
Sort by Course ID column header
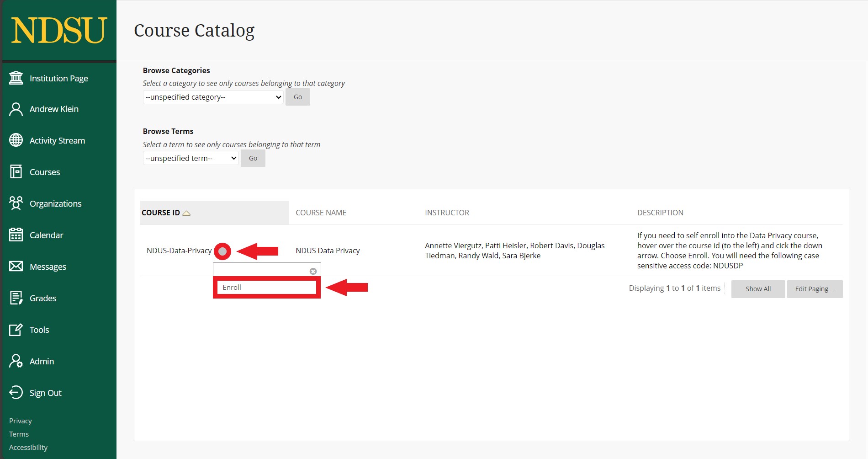coord(161,213)
